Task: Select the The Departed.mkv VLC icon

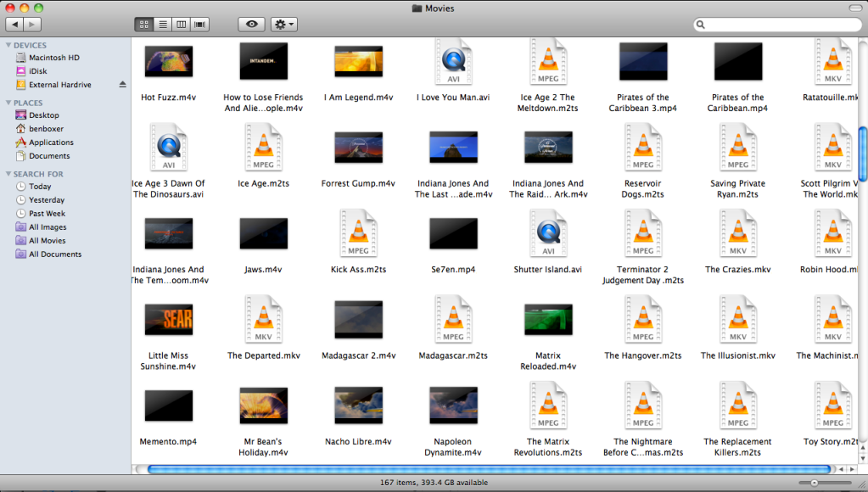Action: [x=264, y=319]
